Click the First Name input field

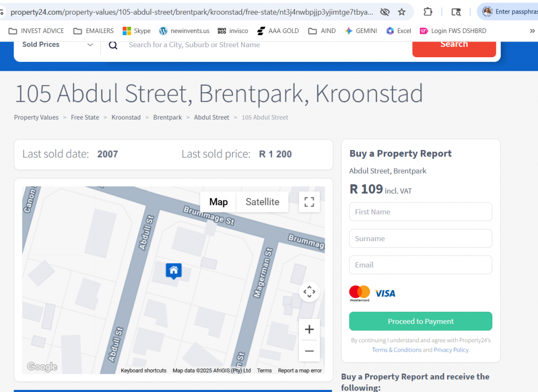pyautogui.click(x=420, y=212)
